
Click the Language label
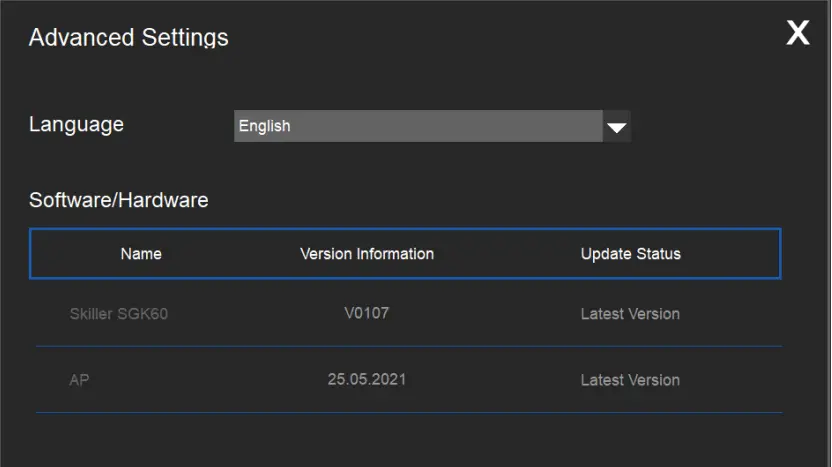pos(76,124)
